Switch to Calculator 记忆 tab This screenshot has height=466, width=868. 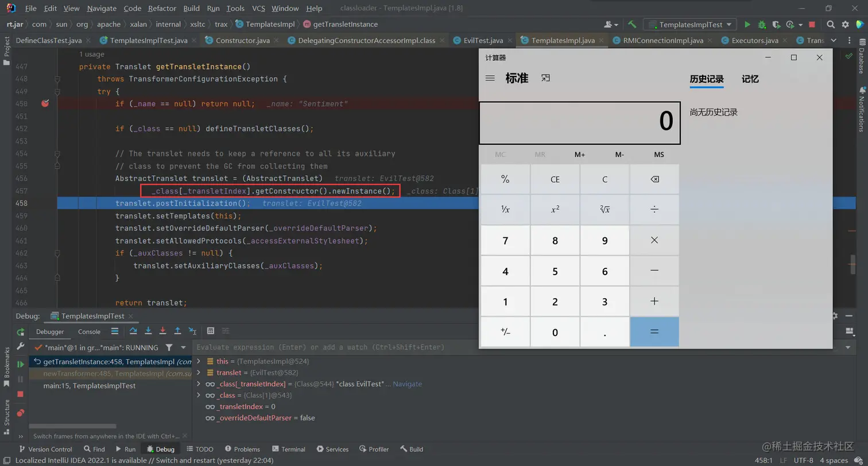click(750, 79)
